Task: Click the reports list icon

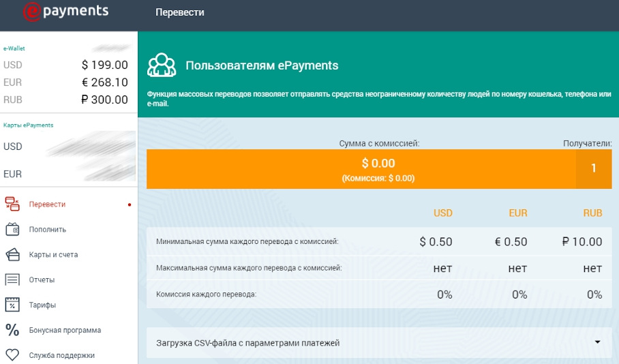Action: [12, 279]
